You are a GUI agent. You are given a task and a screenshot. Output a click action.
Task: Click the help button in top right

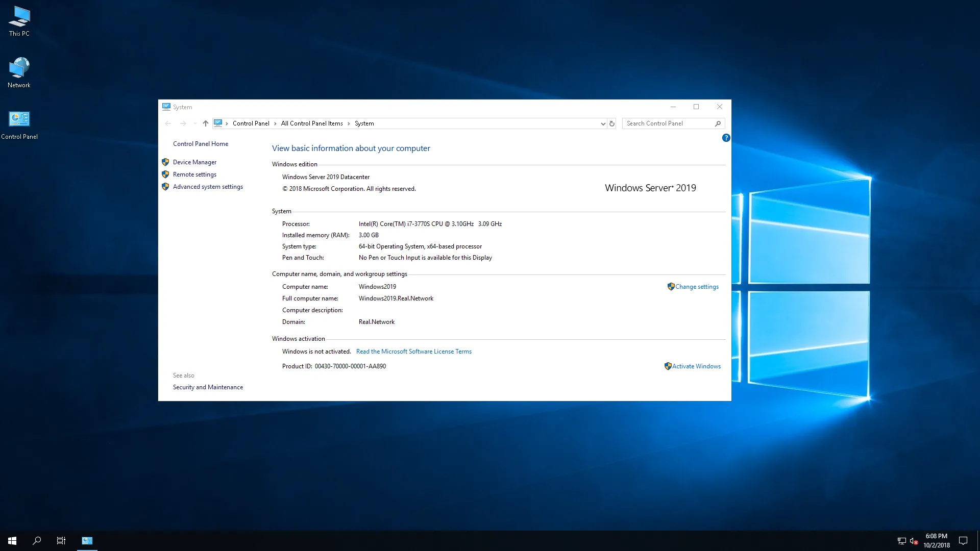[726, 137]
